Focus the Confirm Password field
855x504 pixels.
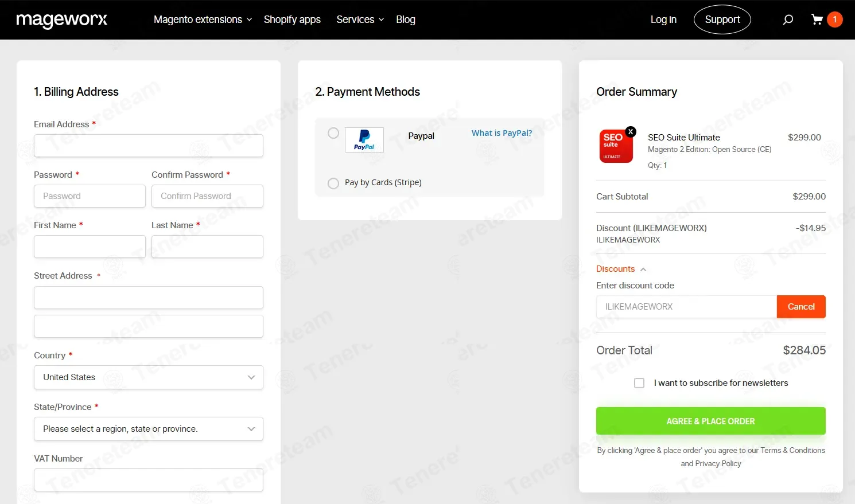(x=207, y=196)
